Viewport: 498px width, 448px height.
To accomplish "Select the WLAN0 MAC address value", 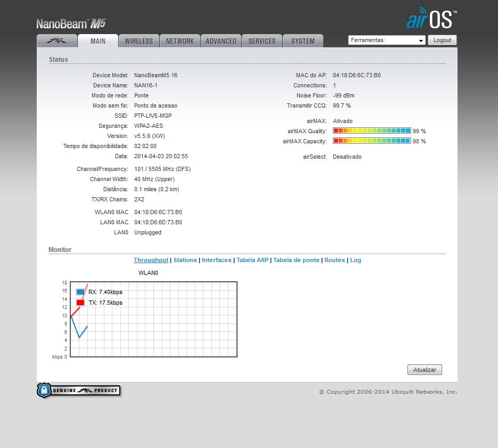I will (158, 212).
